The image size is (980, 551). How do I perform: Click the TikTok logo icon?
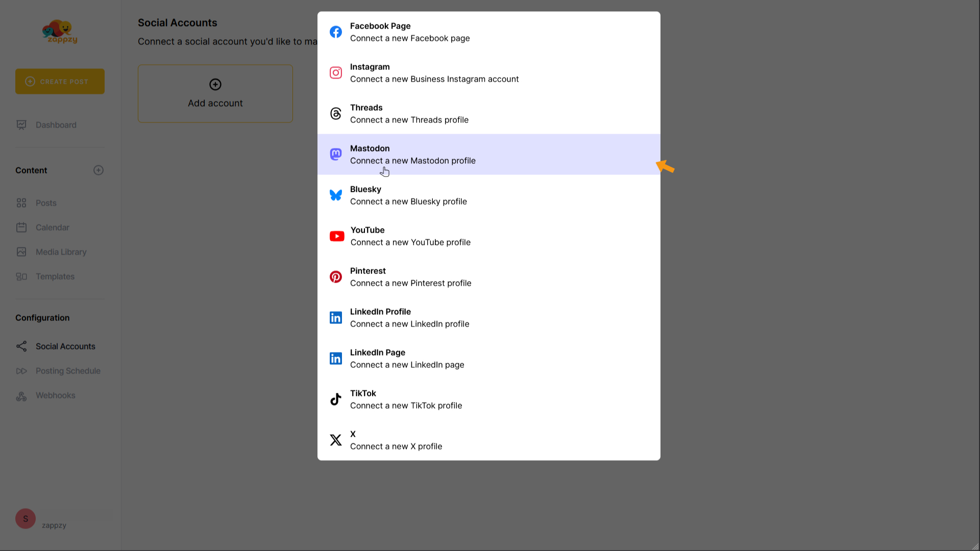tap(336, 399)
